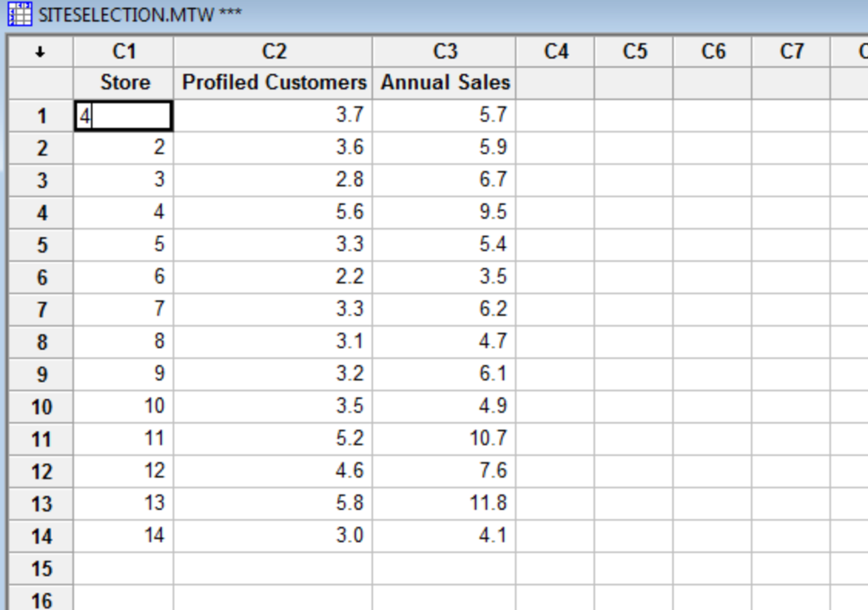Image resolution: width=868 pixels, height=610 pixels.
Task: Select the C3 Annual Sales column header
Action: (x=444, y=51)
